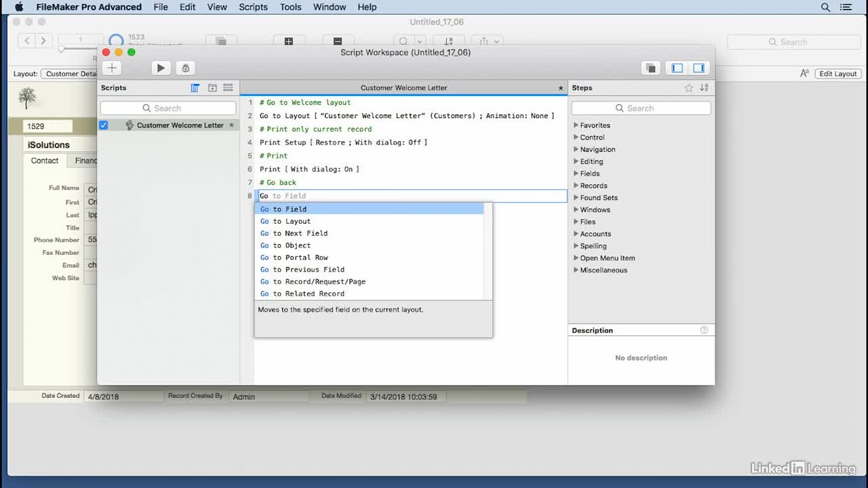Expand the Accounts steps category
Viewport: 868px width, 488px height.
(576, 234)
